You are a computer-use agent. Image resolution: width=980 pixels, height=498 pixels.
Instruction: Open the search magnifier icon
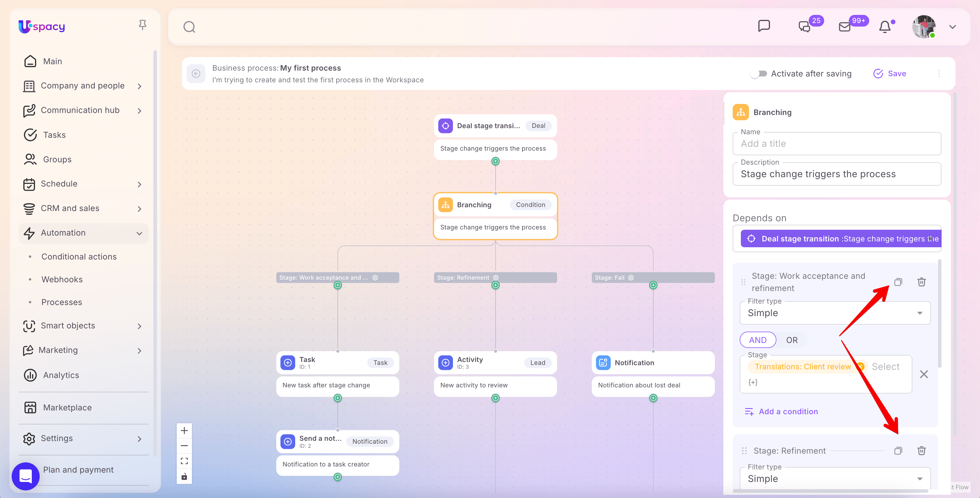[x=189, y=27]
